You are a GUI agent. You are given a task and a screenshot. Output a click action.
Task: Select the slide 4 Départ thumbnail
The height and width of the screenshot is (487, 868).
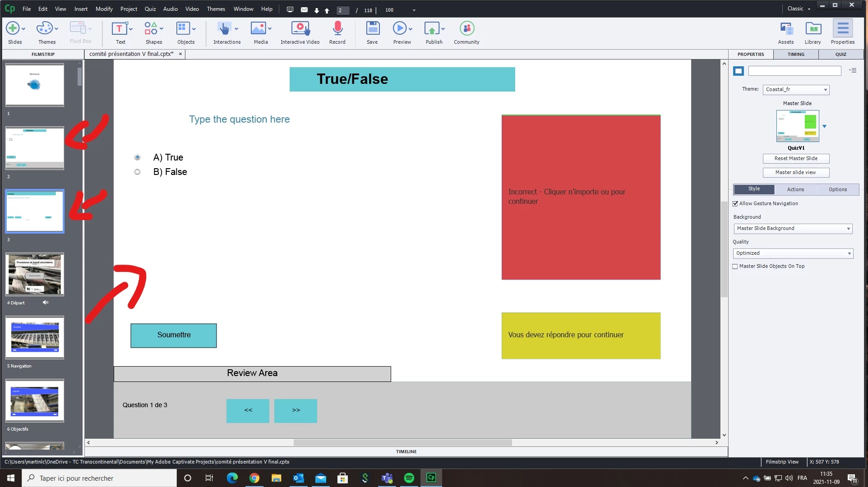(35, 274)
